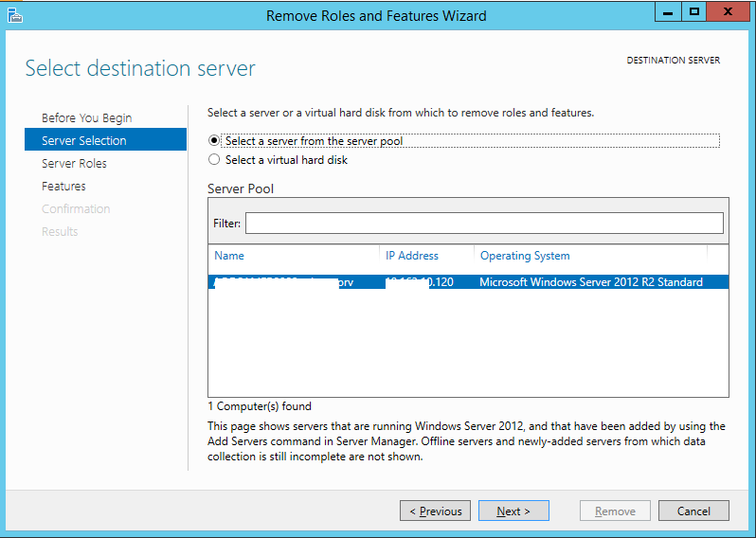The image size is (756, 538).
Task: Maximize the wizard window
Action: click(693, 12)
